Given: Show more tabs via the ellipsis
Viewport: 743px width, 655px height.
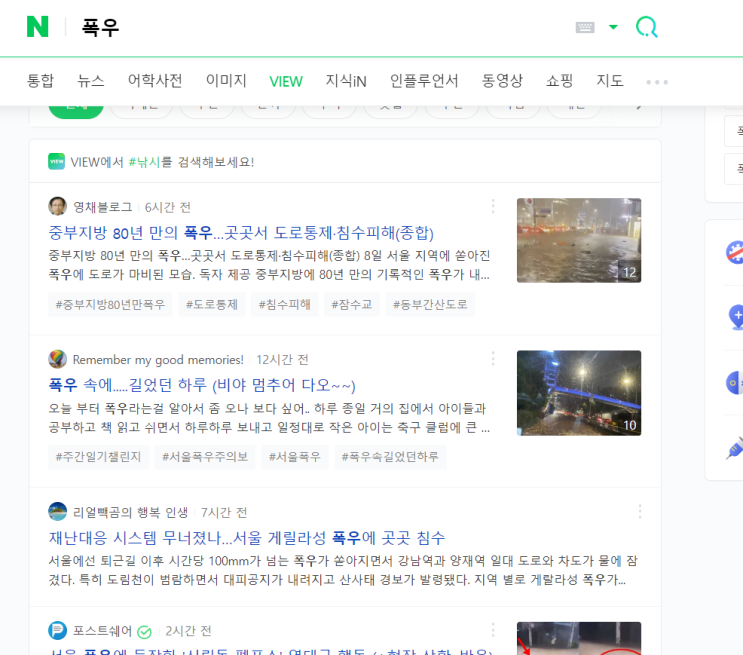Looking at the screenshot, I should [657, 82].
